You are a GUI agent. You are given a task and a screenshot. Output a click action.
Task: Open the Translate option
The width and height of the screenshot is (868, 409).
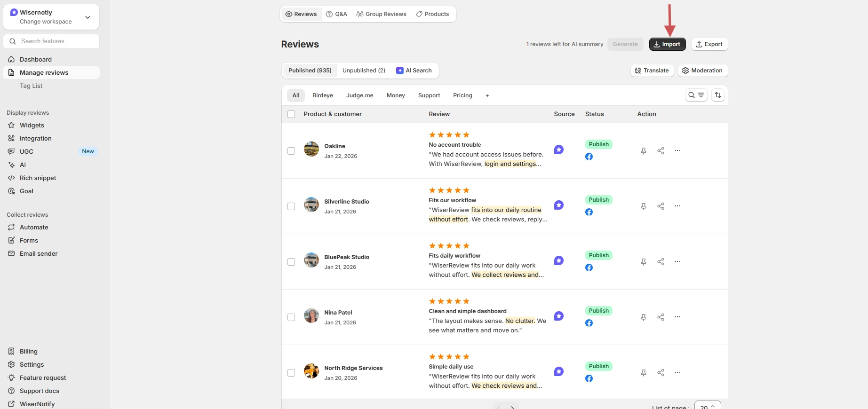[x=652, y=71]
